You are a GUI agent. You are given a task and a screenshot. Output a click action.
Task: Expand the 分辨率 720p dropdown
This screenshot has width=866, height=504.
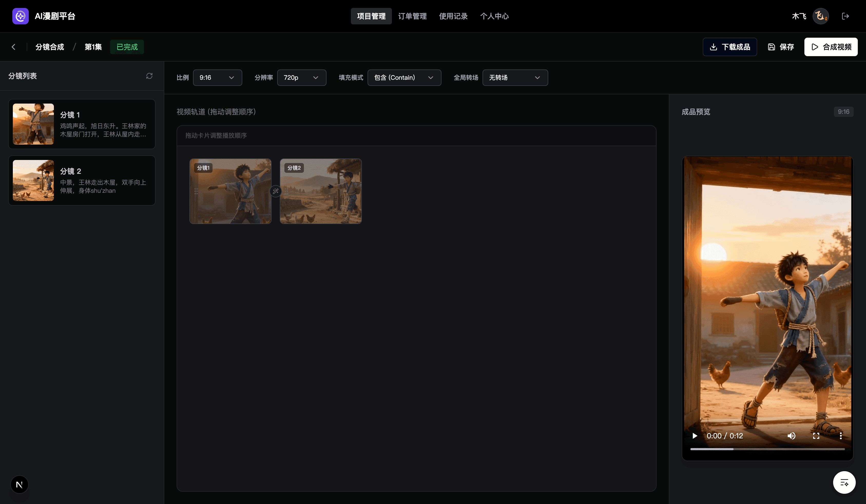click(301, 78)
